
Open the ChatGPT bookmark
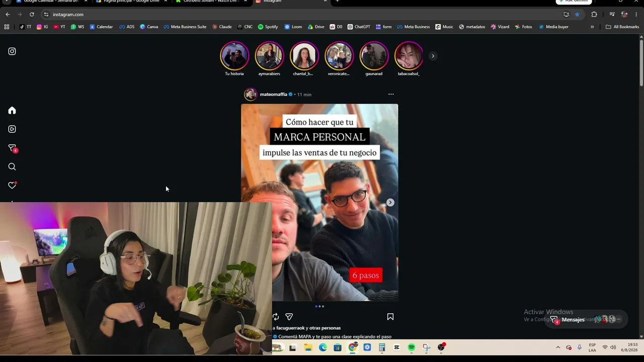click(x=358, y=27)
